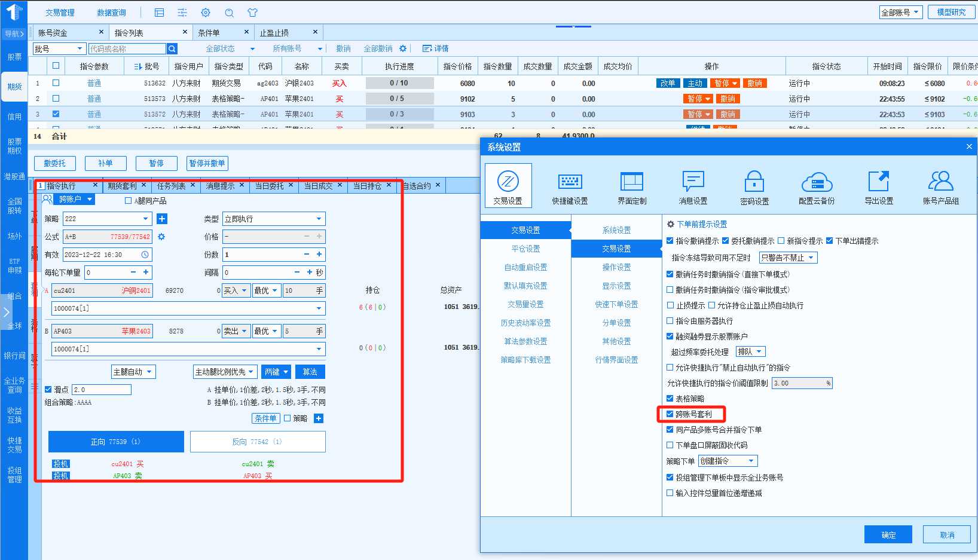Click the 确定 button in 系统设置
Viewport: 978px width, 560px height.
tap(888, 534)
